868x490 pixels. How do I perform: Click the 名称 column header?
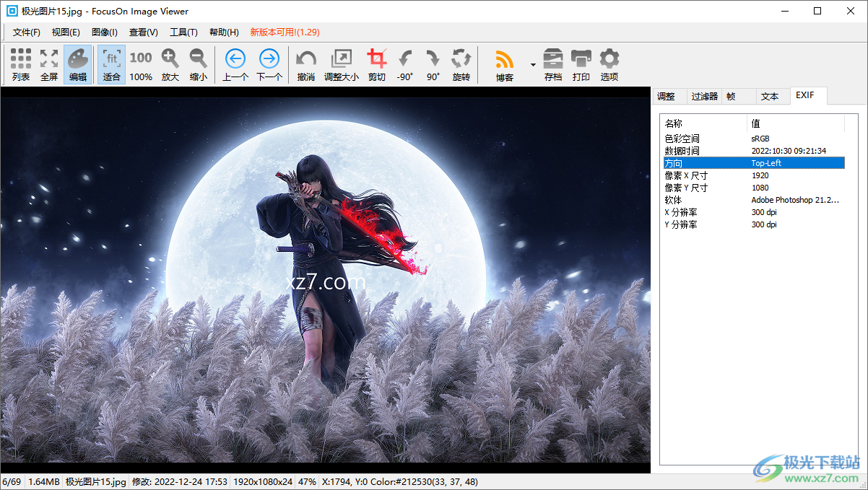tap(704, 123)
